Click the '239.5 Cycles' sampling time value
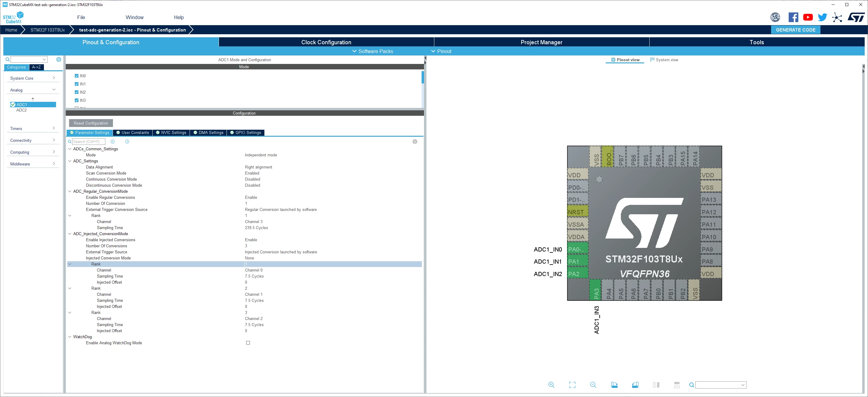Image resolution: width=868 pixels, height=397 pixels. click(257, 228)
